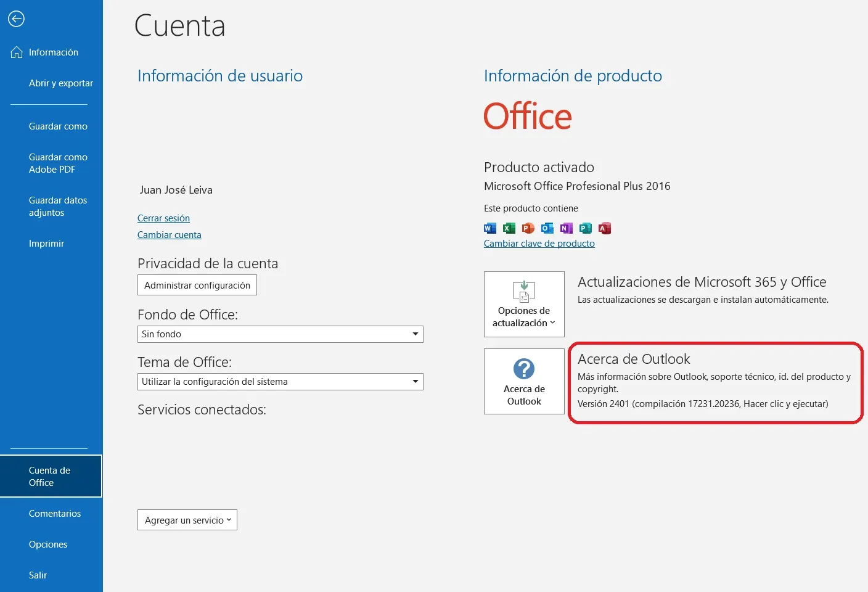Click the Servicios conectados heading
This screenshot has height=592, width=868.
[202, 409]
